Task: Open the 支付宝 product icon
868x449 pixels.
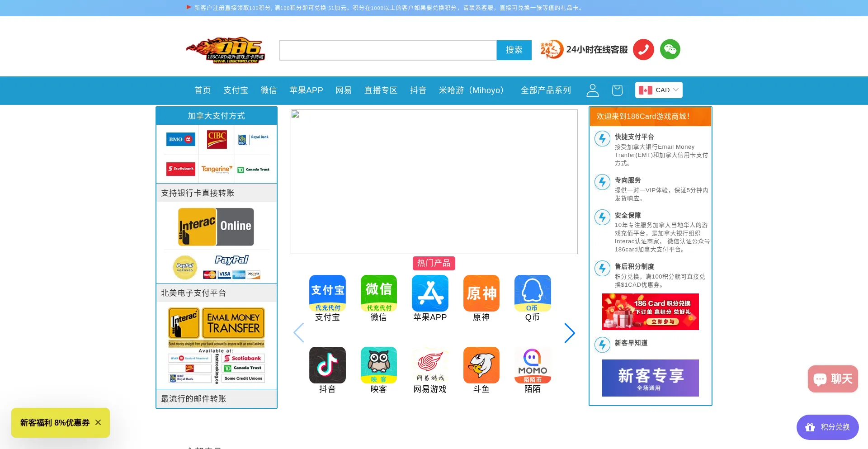Action: click(327, 293)
